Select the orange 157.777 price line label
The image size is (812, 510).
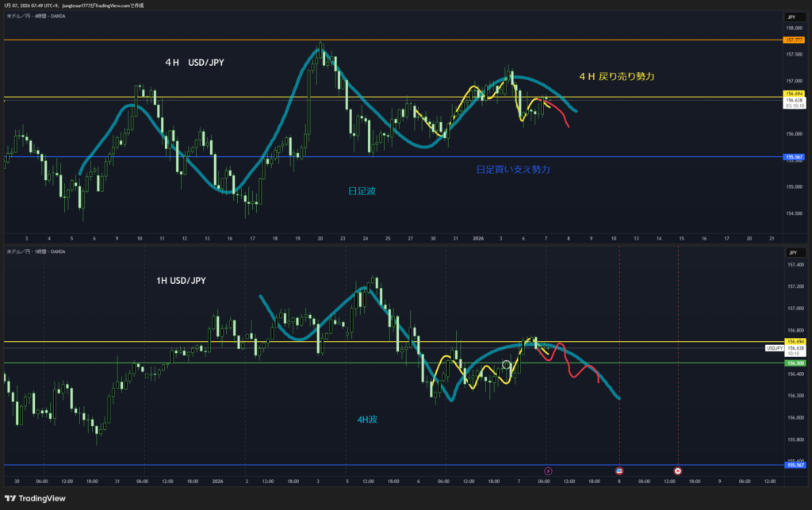794,40
